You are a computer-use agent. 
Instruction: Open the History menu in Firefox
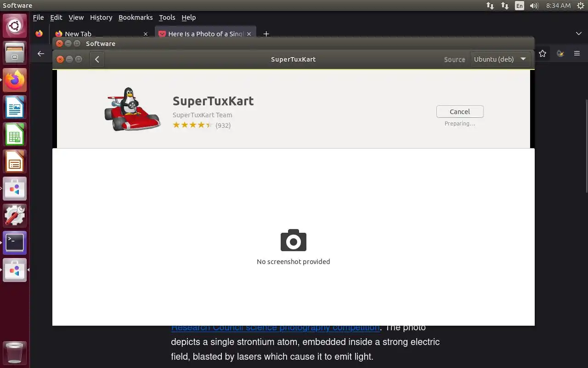click(x=101, y=17)
